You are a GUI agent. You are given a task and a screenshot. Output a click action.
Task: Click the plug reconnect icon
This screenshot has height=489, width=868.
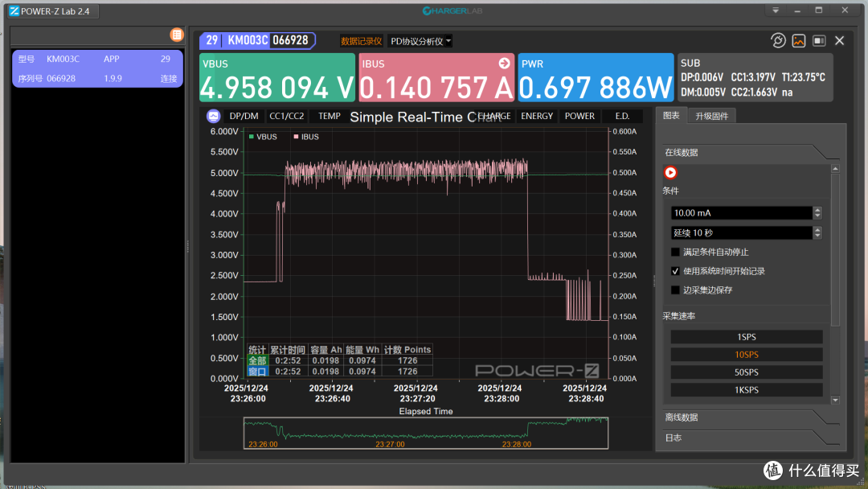(778, 40)
